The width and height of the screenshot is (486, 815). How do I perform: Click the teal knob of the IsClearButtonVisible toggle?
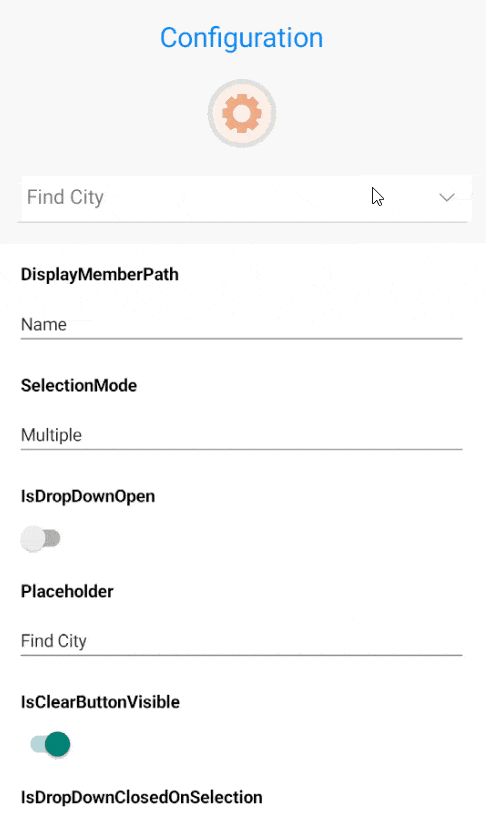[x=58, y=744]
